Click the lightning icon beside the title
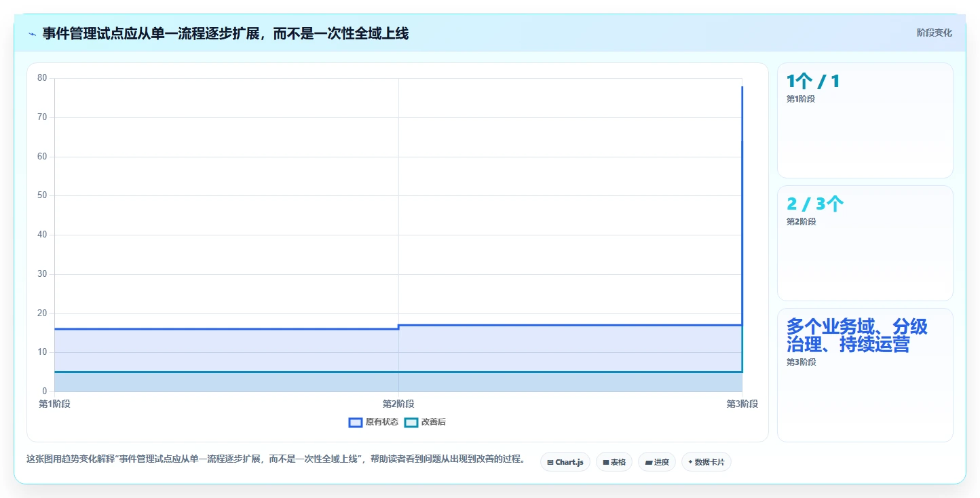The image size is (980, 498). 32,33
